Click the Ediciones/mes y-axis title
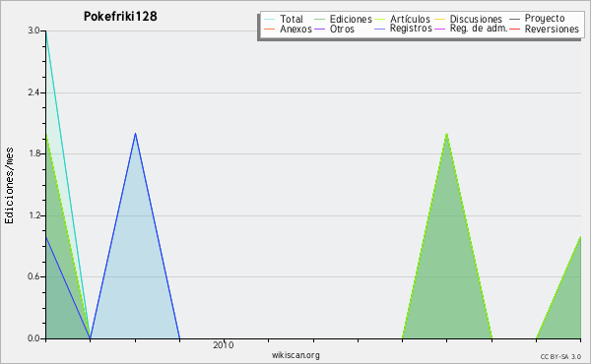 click(9, 186)
